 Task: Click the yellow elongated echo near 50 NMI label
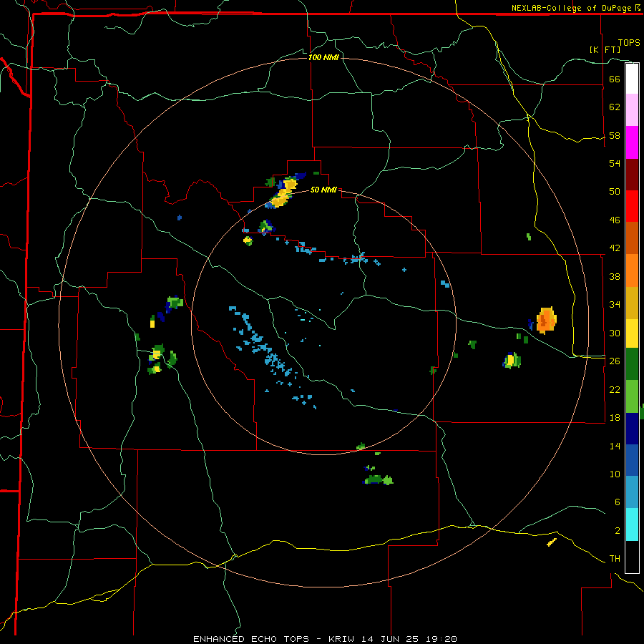tap(283, 192)
